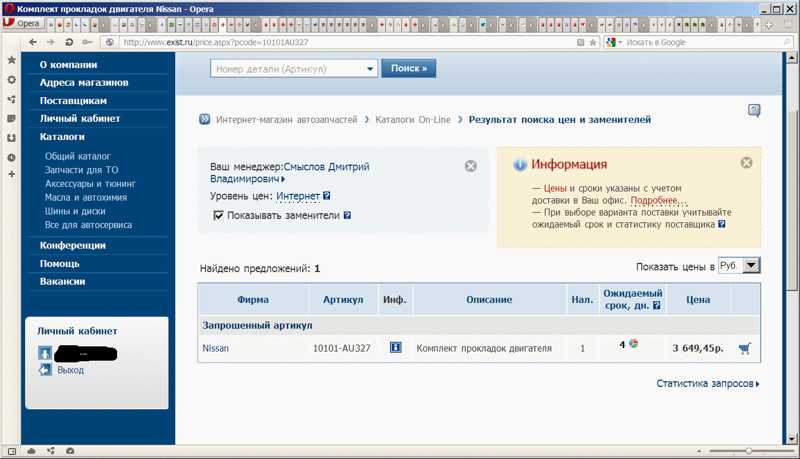Click the 'Номер детали (Артикул)' input field
The image size is (800, 459).
tap(288, 68)
